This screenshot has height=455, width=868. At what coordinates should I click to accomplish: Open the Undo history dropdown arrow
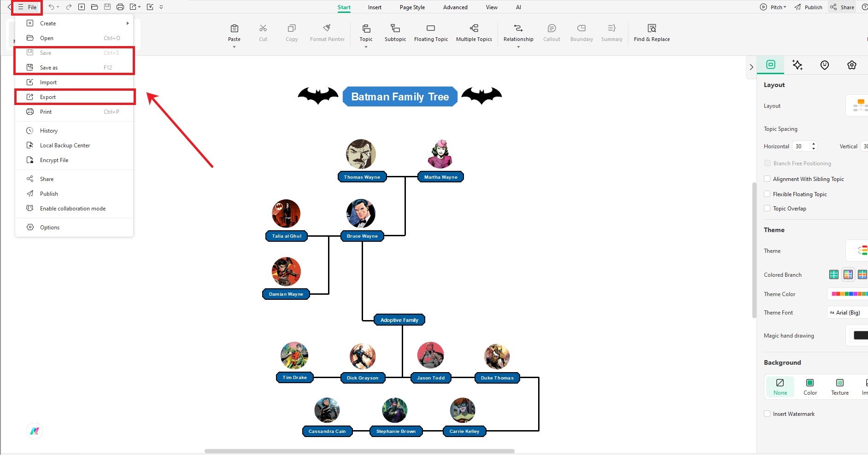[58, 7]
